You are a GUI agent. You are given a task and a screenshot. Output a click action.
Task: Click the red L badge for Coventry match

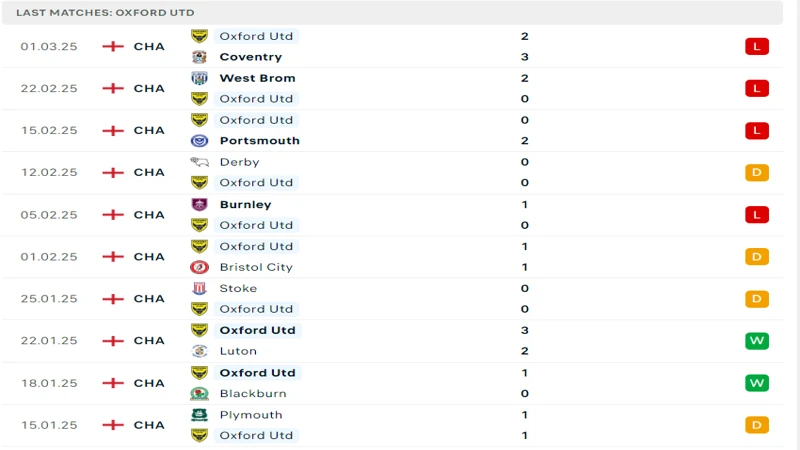(757, 46)
